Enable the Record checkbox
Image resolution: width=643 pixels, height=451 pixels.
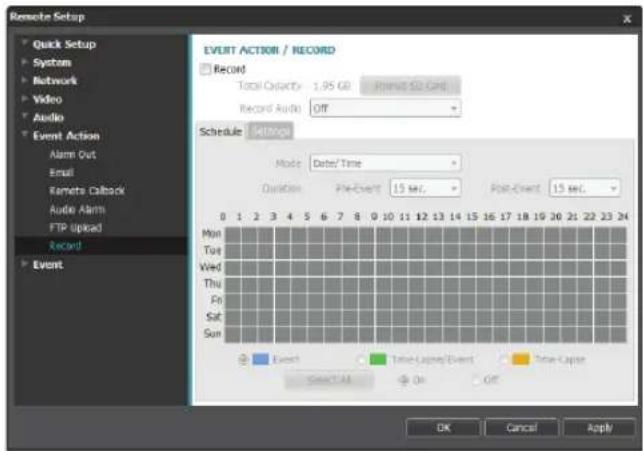(205, 69)
